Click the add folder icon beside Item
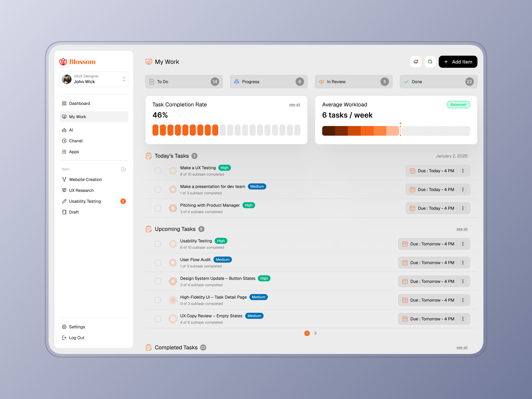The height and width of the screenshot is (399, 532). tap(123, 169)
